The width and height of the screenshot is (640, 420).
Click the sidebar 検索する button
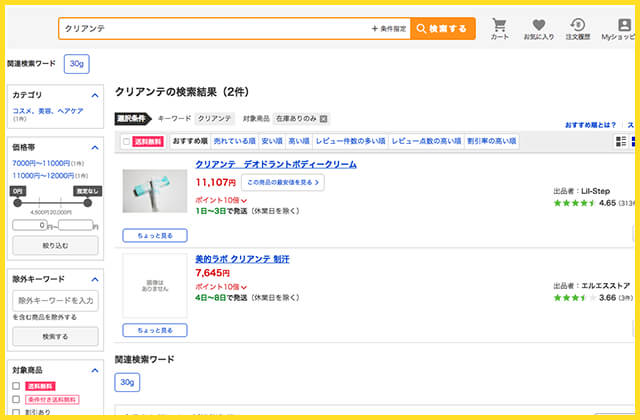(56, 337)
